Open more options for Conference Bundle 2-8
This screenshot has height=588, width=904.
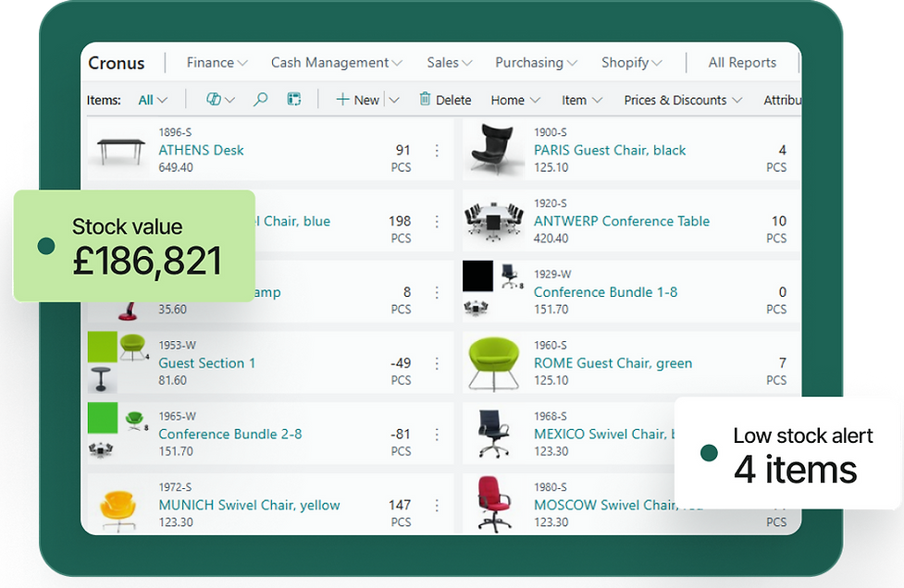[x=437, y=435]
